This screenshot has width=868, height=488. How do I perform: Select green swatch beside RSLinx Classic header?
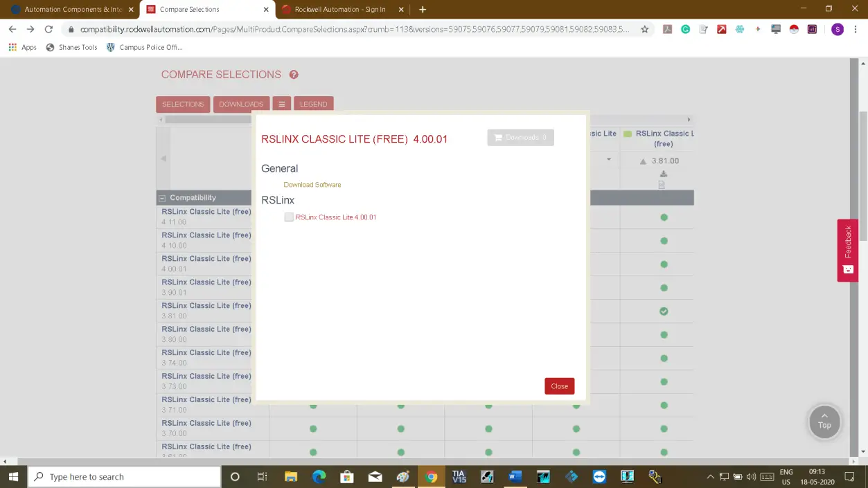tap(628, 134)
